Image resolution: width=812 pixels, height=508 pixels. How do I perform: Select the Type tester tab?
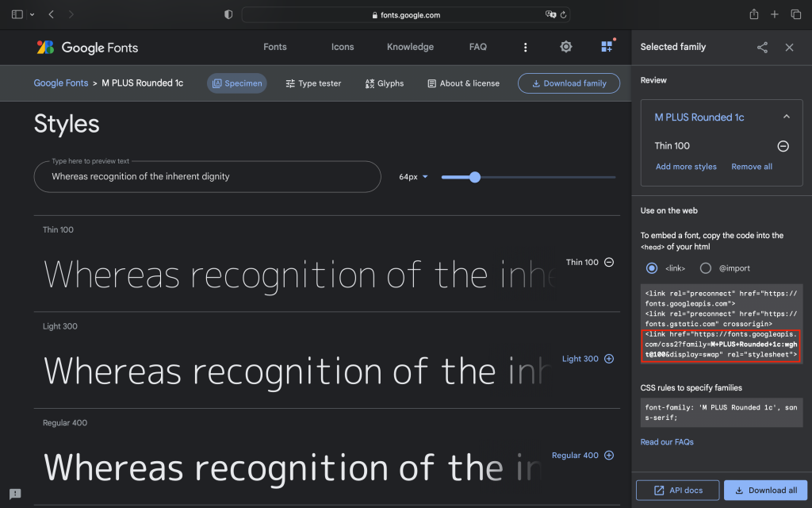coord(313,83)
